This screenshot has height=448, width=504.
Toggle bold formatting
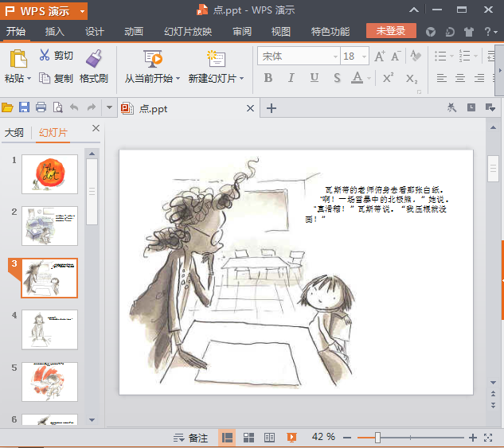(x=268, y=78)
